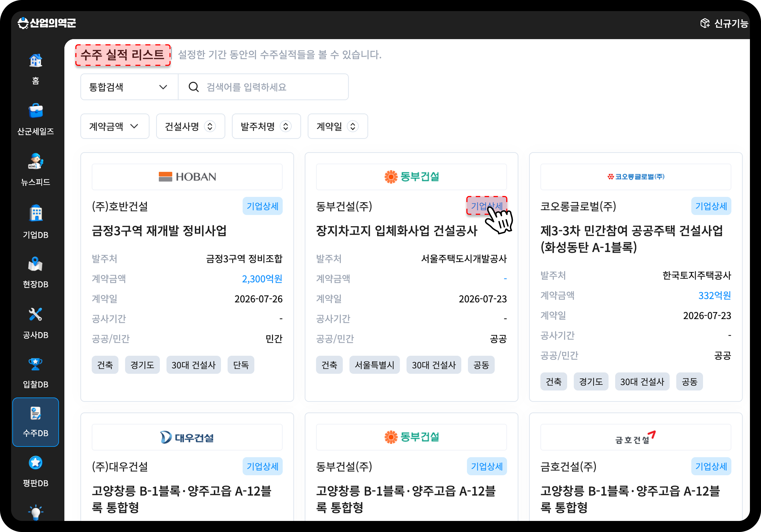Expand the 통합검색 dropdown
Viewport: 761px width, 532px height.
click(x=129, y=87)
